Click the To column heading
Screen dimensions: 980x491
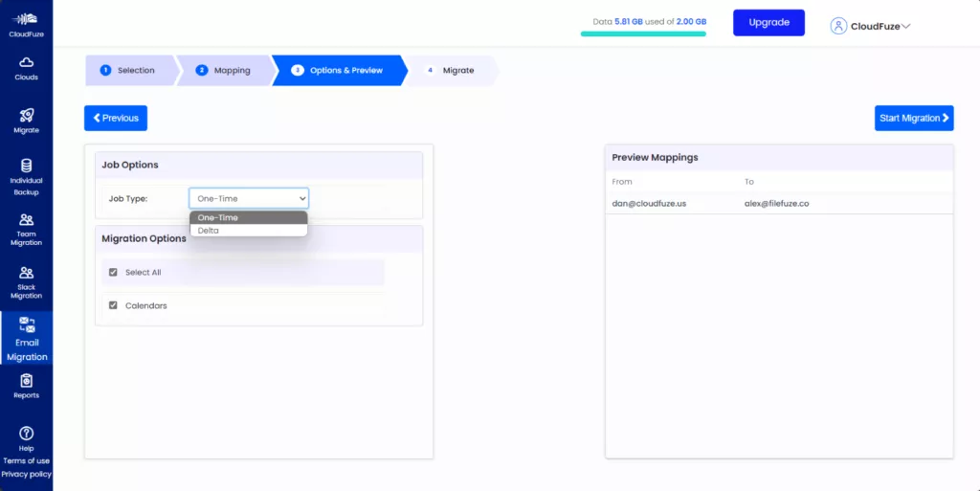click(x=748, y=182)
